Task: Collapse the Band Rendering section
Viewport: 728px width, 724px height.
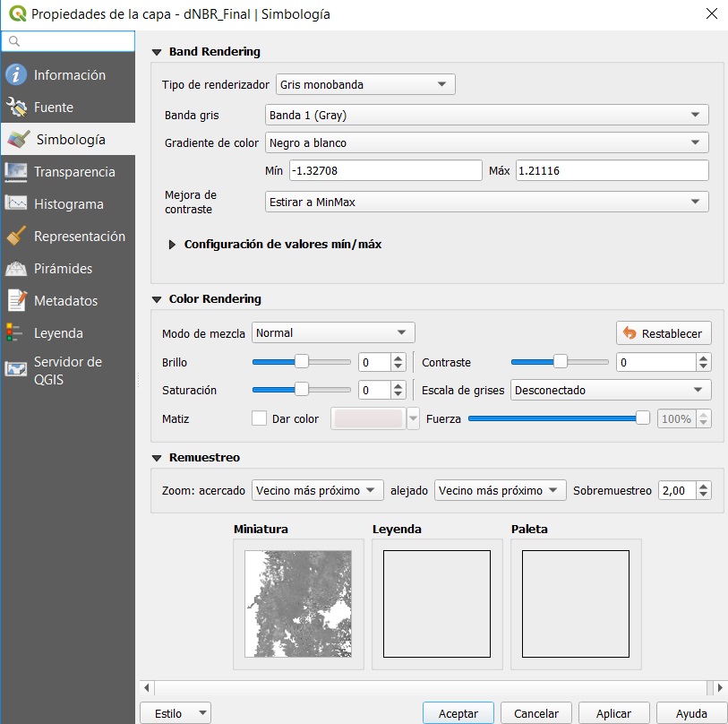Action: (x=158, y=52)
